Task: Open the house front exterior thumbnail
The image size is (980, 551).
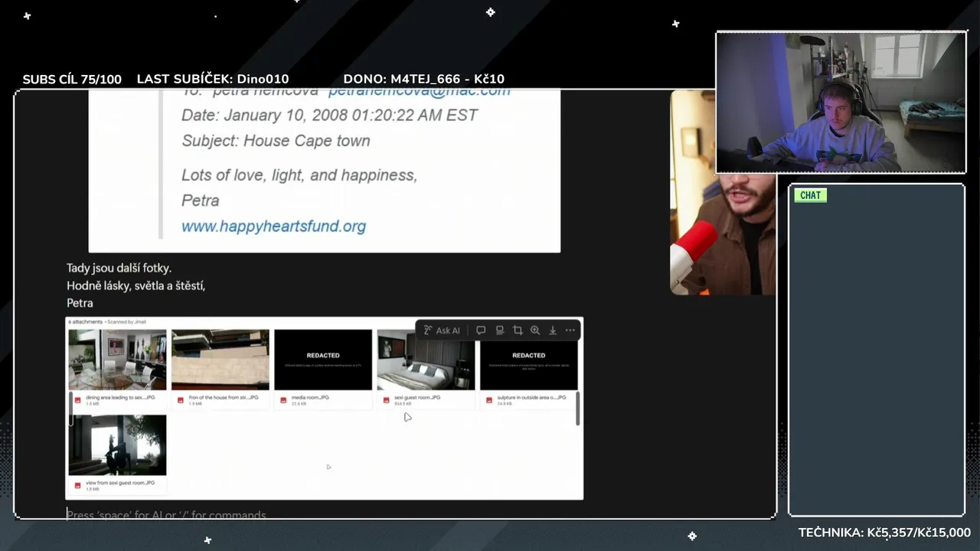Action: [220, 360]
